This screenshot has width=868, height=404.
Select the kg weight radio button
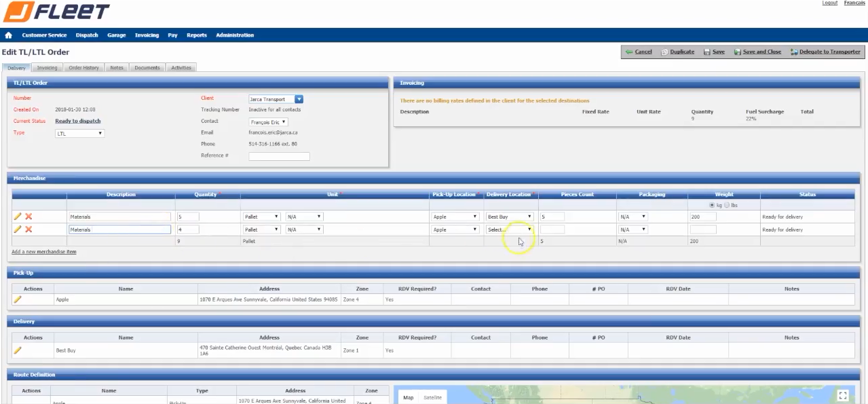coord(711,205)
